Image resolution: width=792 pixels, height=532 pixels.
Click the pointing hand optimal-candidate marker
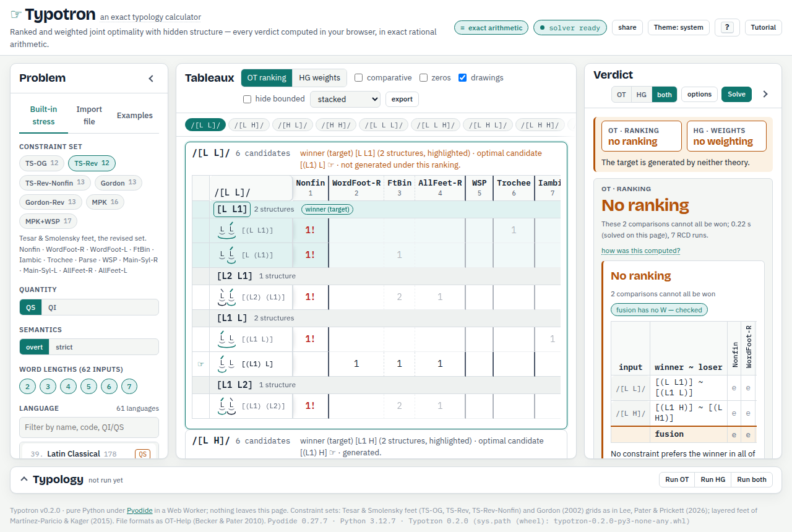[200, 364]
